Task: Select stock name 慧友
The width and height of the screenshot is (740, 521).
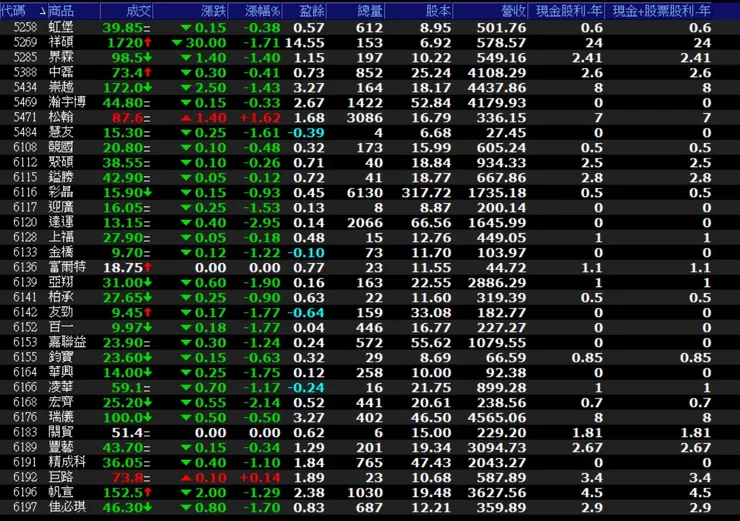Action: [61, 133]
